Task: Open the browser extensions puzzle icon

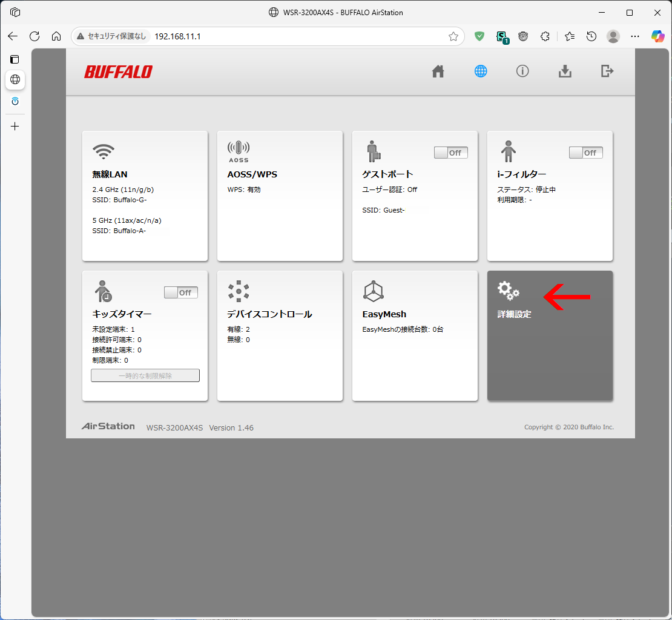Action: click(x=545, y=36)
